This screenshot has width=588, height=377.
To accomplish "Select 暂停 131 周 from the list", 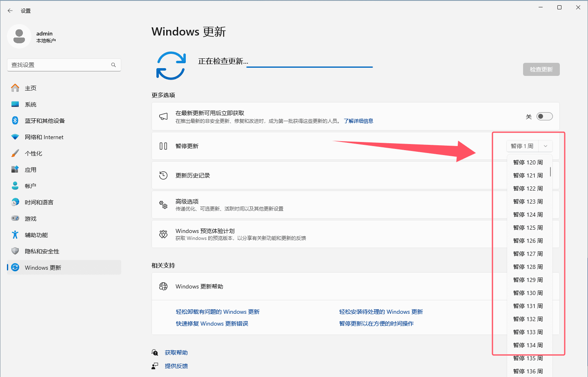I will click(x=528, y=306).
